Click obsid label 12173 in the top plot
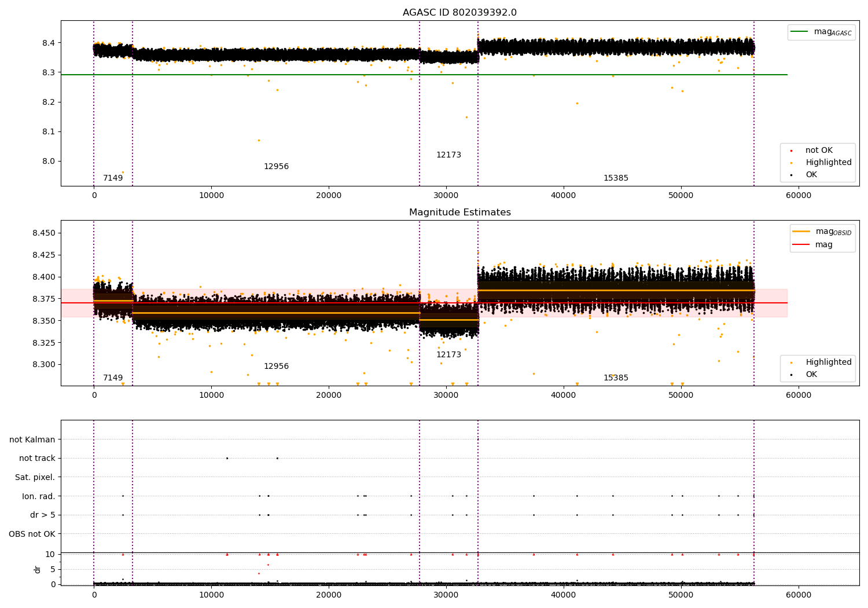The width and height of the screenshot is (868, 608). coord(448,155)
